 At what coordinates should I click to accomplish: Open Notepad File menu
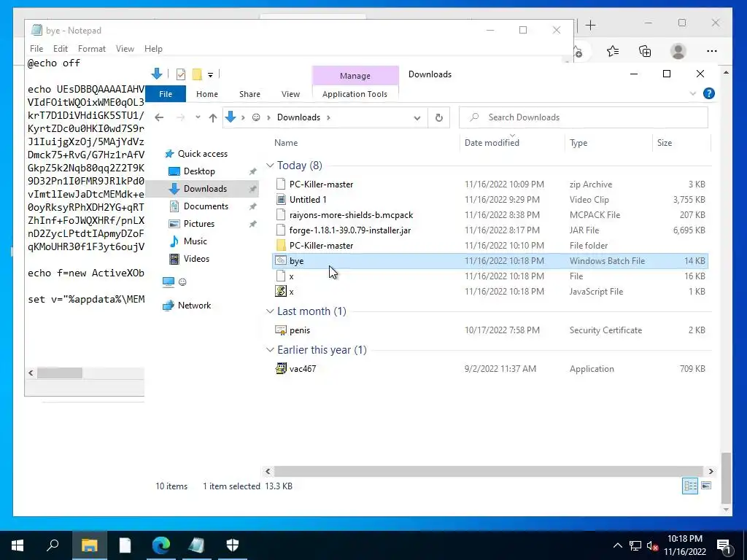click(x=36, y=49)
